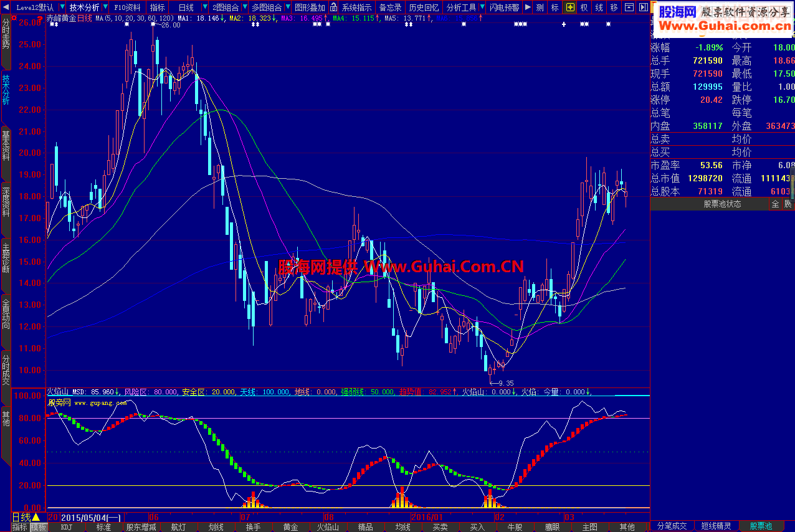
Task: Click the 权 rights-adjust tool
Action: click(x=584, y=7)
